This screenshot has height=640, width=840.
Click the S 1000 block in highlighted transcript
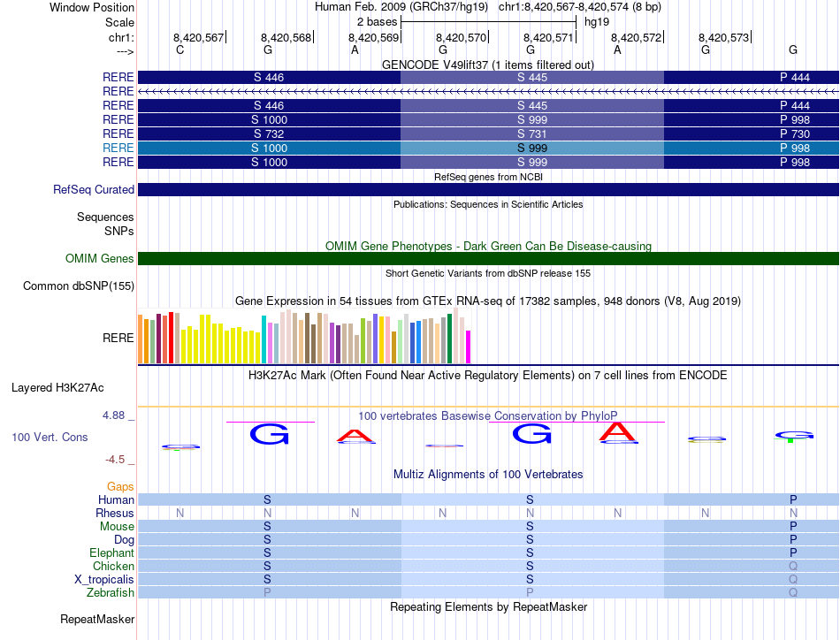coord(269,148)
